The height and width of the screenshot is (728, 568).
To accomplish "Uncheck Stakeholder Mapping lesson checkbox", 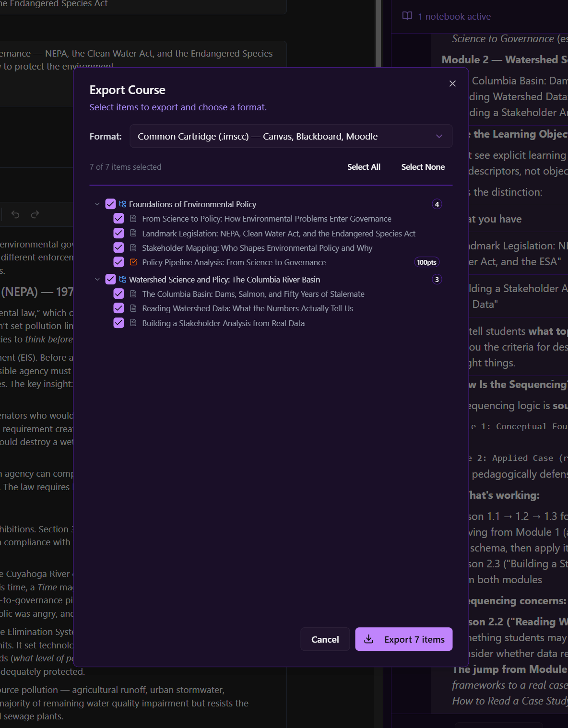I will point(118,247).
